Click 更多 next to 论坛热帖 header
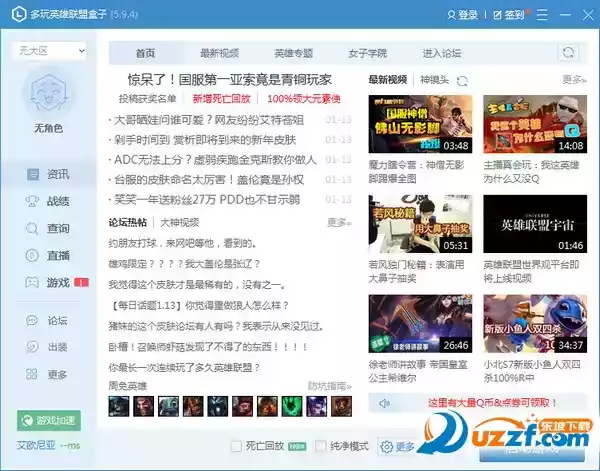The image size is (600, 471). point(339,223)
